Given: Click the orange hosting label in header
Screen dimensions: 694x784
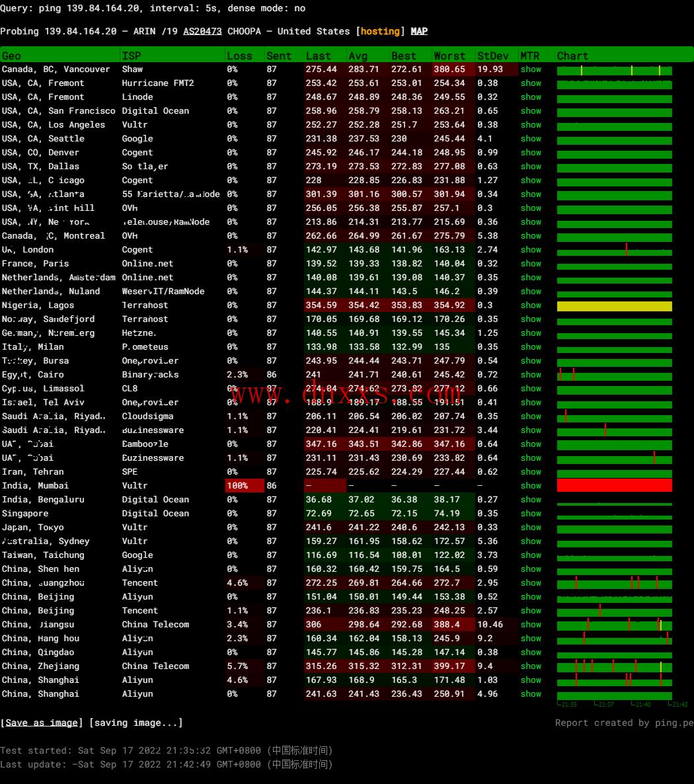Looking at the screenshot, I should [380, 31].
